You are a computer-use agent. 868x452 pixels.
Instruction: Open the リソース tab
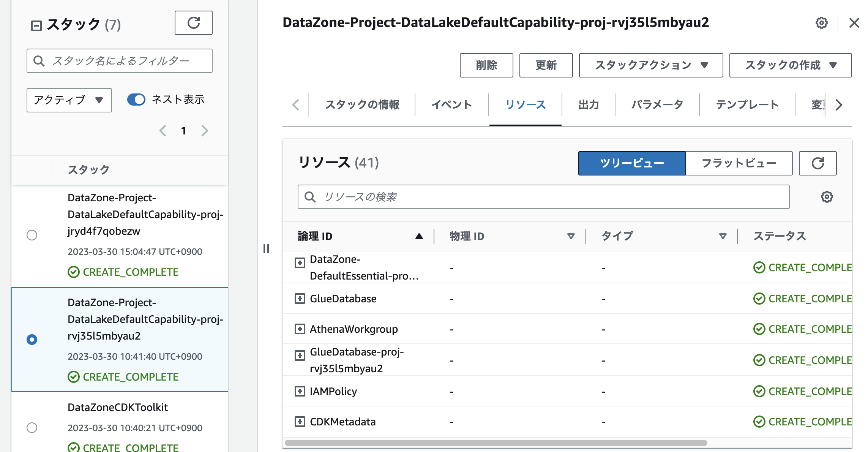526,105
